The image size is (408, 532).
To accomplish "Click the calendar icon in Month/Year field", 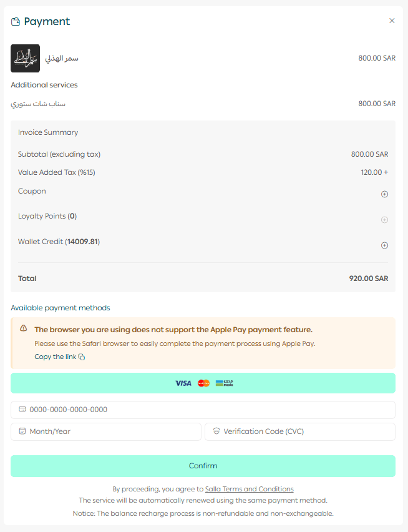I will (x=22, y=431).
